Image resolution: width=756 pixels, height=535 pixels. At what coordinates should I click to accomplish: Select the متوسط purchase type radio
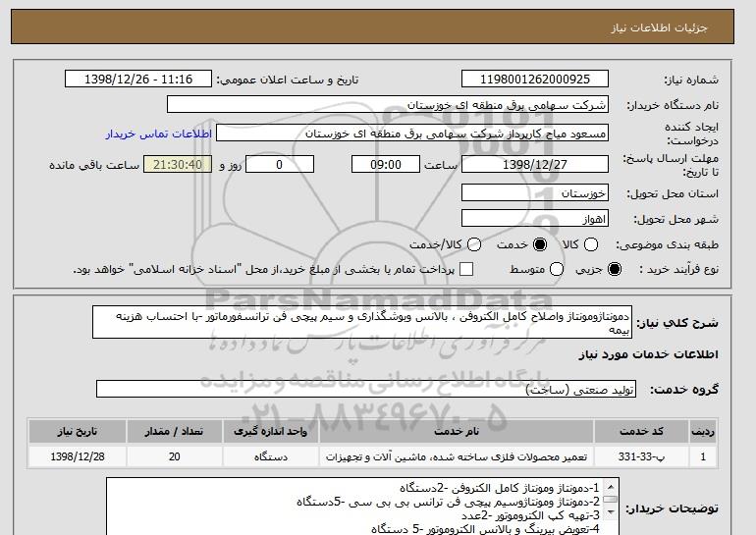(x=557, y=269)
